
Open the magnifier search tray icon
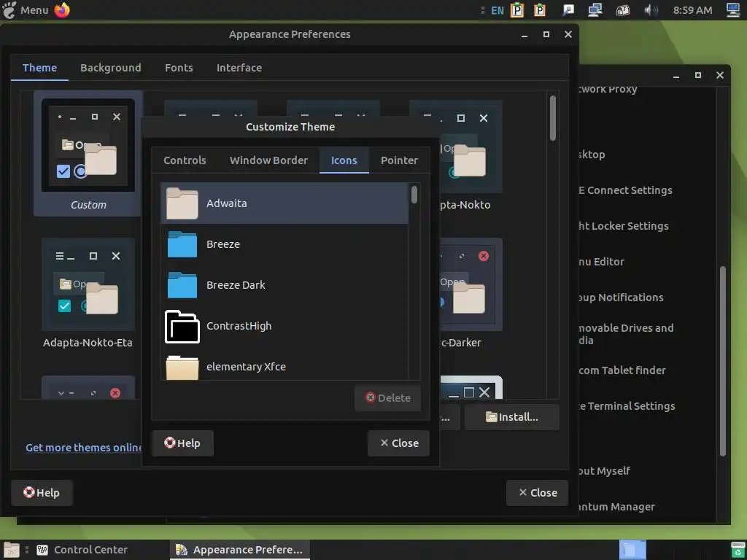click(x=568, y=10)
